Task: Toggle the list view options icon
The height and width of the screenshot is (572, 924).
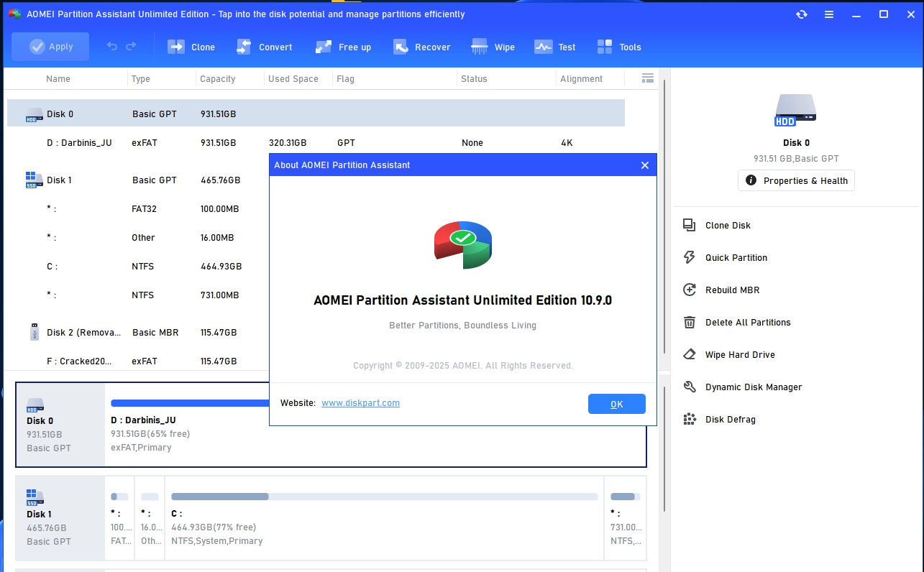Action: tap(647, 78)
